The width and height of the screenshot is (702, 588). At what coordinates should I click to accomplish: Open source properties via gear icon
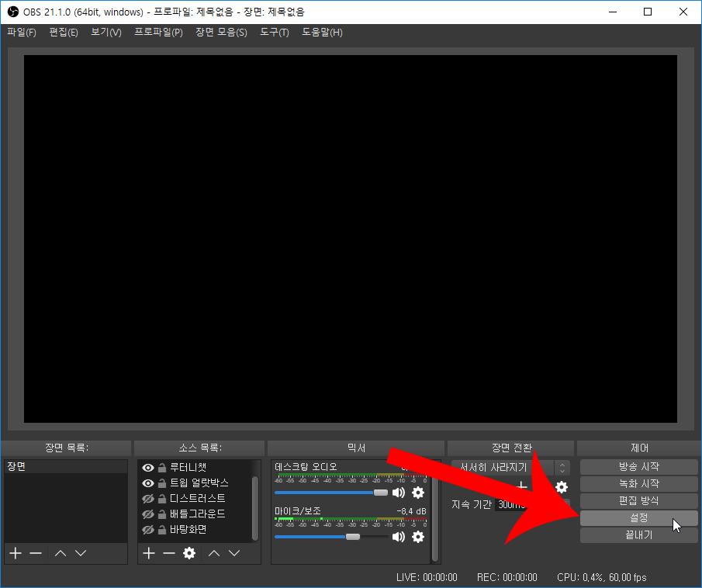click(189, 553)
